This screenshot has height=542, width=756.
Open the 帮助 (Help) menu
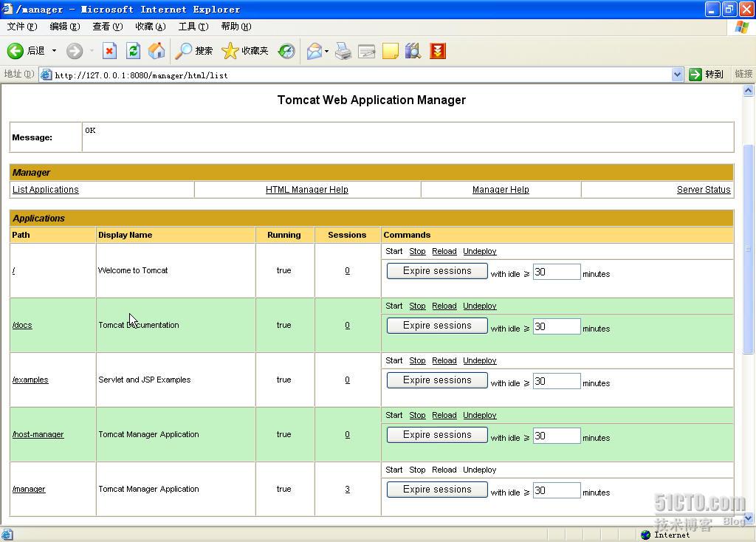[x=236, y=27]
